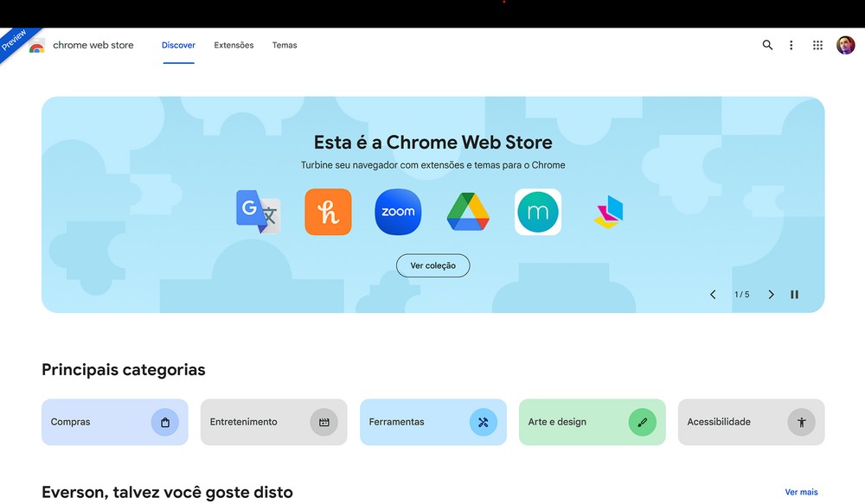This screenshot has width=865, height=504.
Task: Click the tools icon on Ferramentas
Action: click(484, 423)
